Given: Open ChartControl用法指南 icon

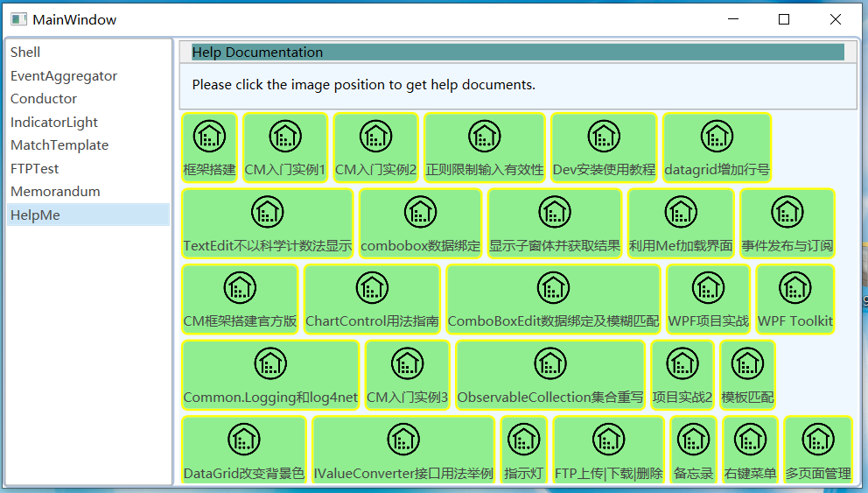Looking at the screenshot, I should [372, 288].
